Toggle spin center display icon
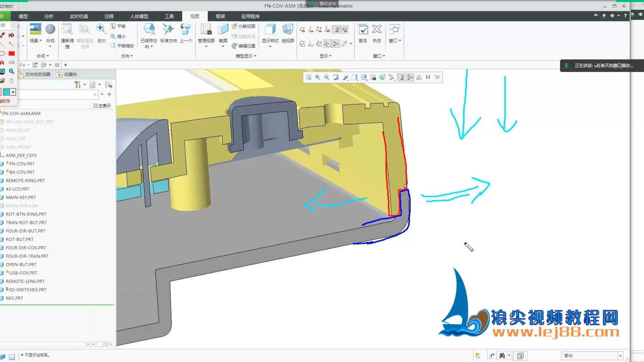644x362 pixels. click(410, 77)
